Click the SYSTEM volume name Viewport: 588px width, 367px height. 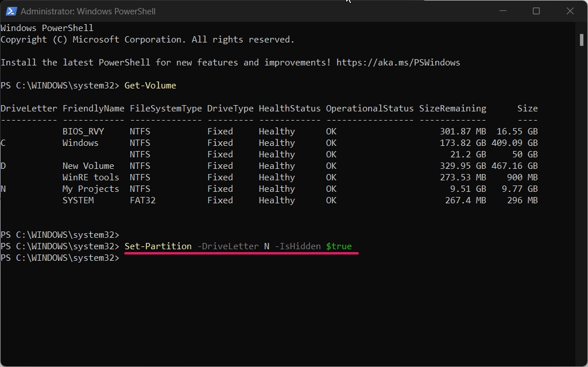(x=78, y=200)
